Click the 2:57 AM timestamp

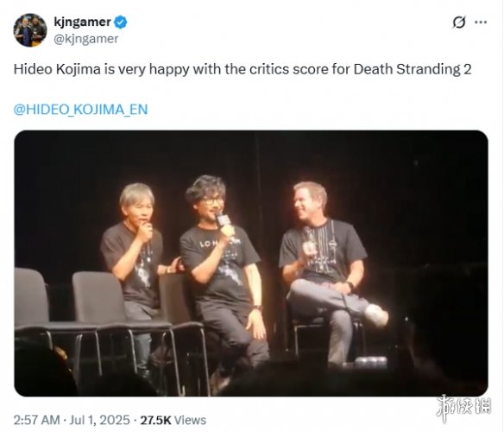(36, 420)
